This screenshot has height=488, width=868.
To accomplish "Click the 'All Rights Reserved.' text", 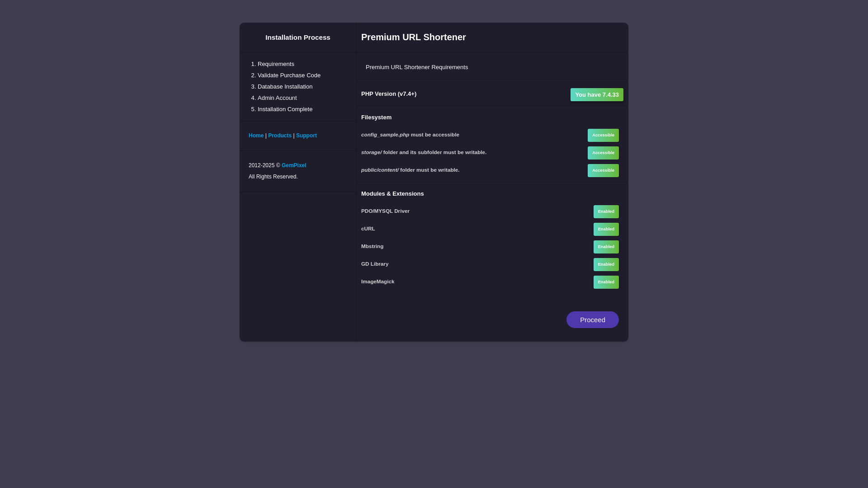I will [x=273, y=177].
